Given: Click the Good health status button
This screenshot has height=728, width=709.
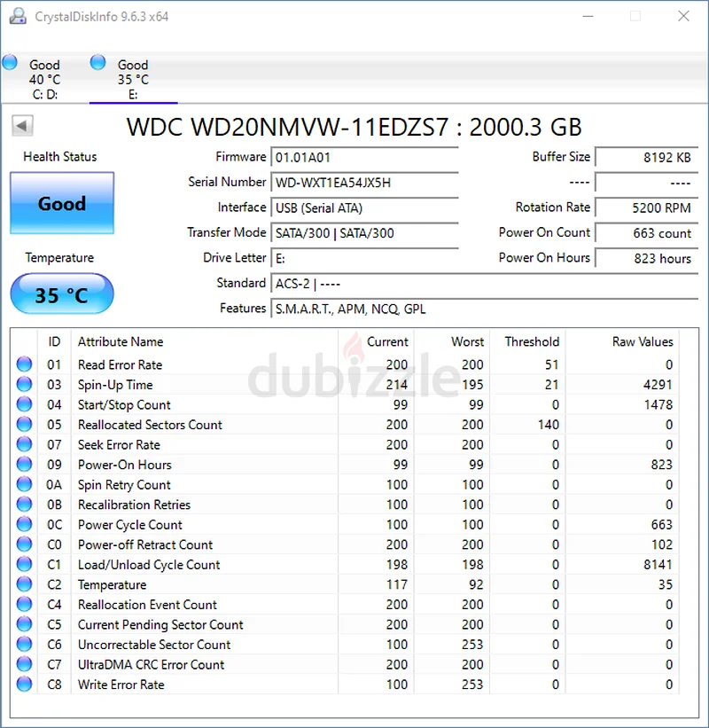Looking at the screenshot, I should [x=62, y=203].
